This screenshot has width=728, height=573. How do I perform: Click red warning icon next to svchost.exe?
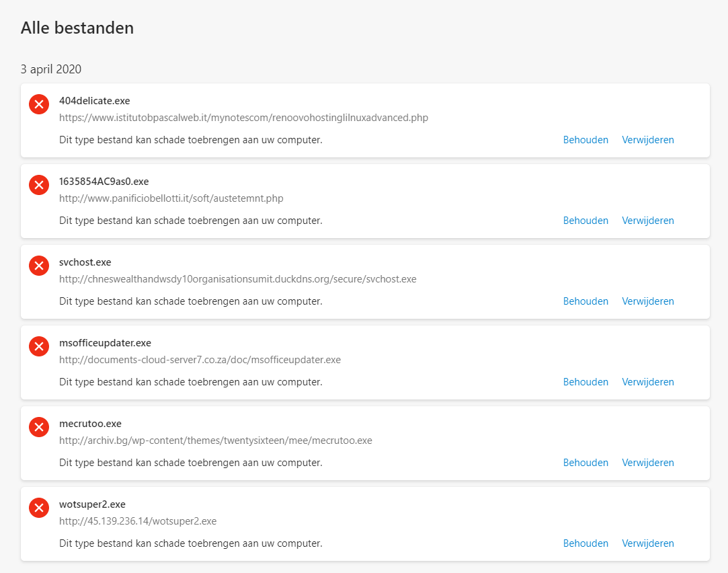pyautogui.click(x=39, y=266)
